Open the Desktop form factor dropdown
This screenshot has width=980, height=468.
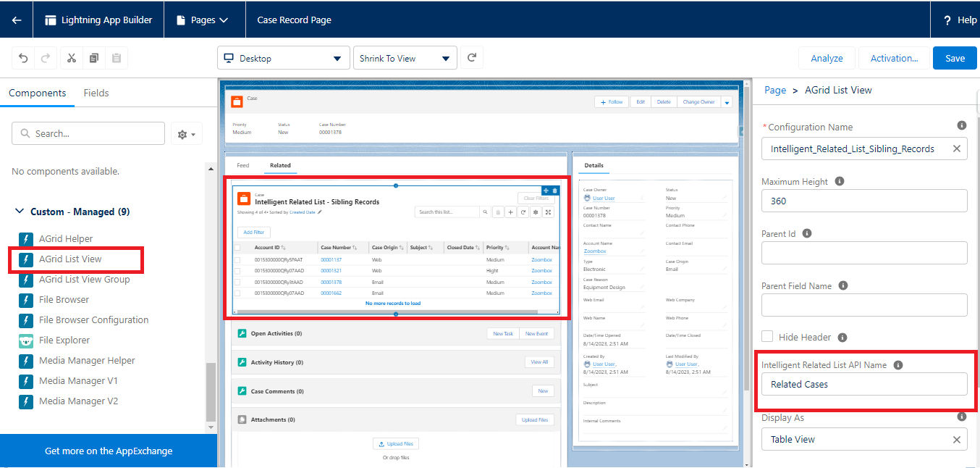coord(284,58)
